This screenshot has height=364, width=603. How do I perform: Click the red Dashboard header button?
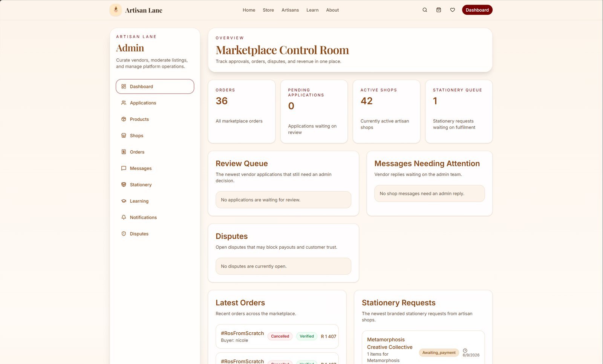[477, 10]
